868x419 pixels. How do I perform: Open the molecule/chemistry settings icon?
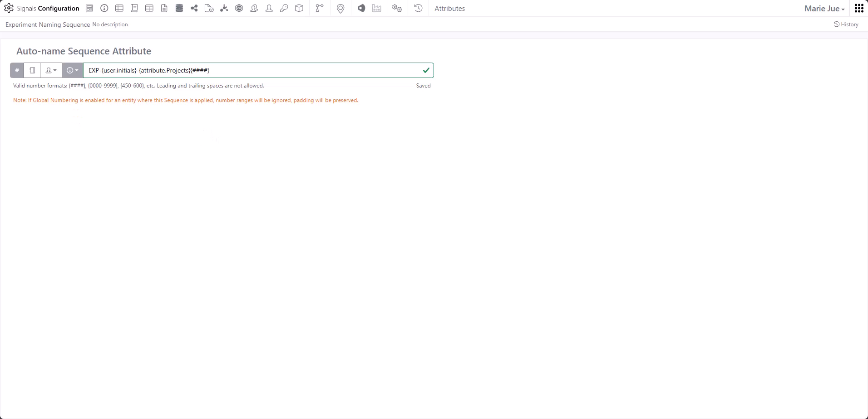click(x=224, y=8)
